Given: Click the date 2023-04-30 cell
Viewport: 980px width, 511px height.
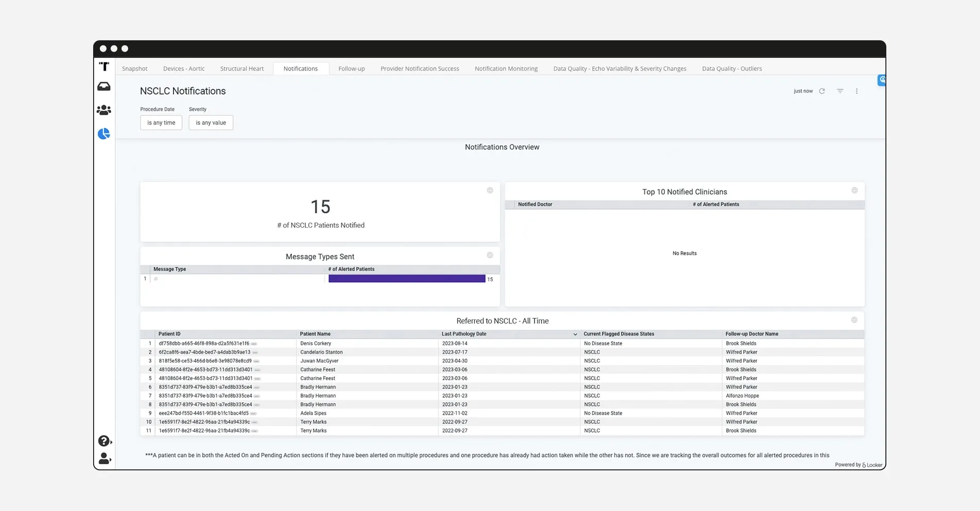Looking at the screenshot, I should tap(454, 361).
